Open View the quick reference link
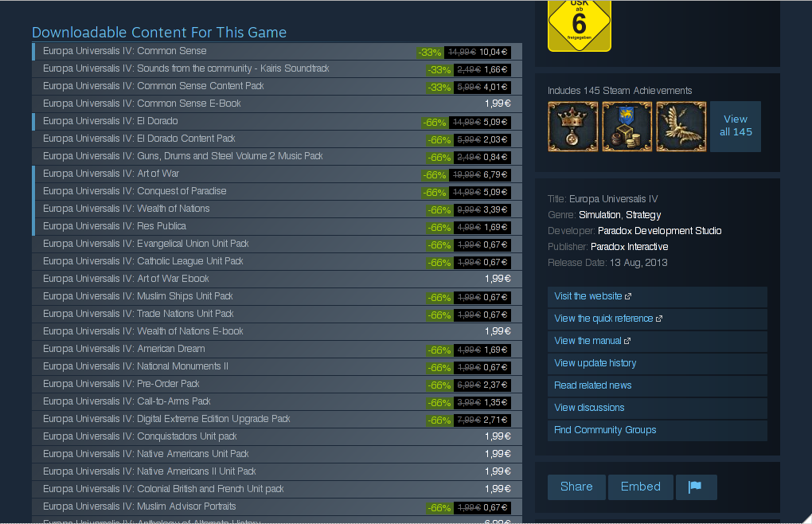The width and height of the screenshot is (812, 524). coord(657,319)
